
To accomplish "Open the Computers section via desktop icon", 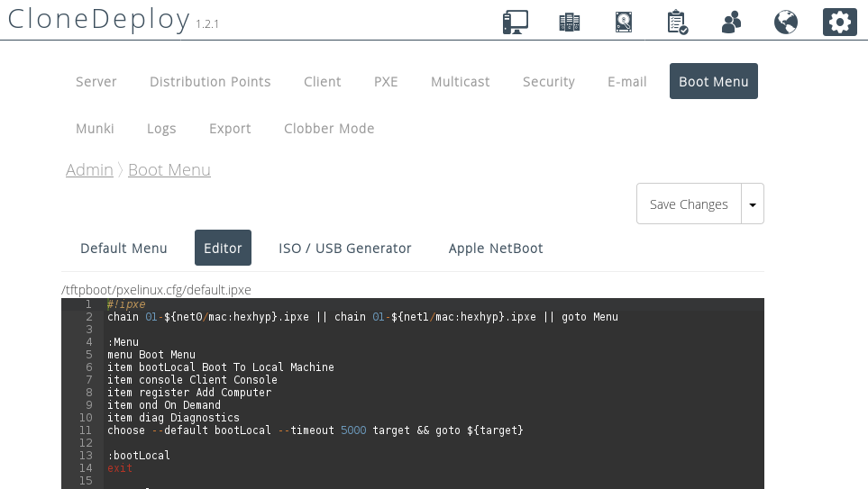I will pos(516,22).
